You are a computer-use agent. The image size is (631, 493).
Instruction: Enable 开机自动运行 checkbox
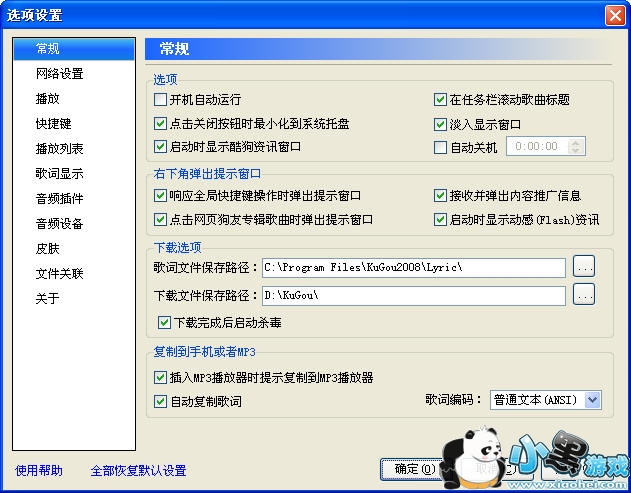pyautogui.click(x=160, y=99)
